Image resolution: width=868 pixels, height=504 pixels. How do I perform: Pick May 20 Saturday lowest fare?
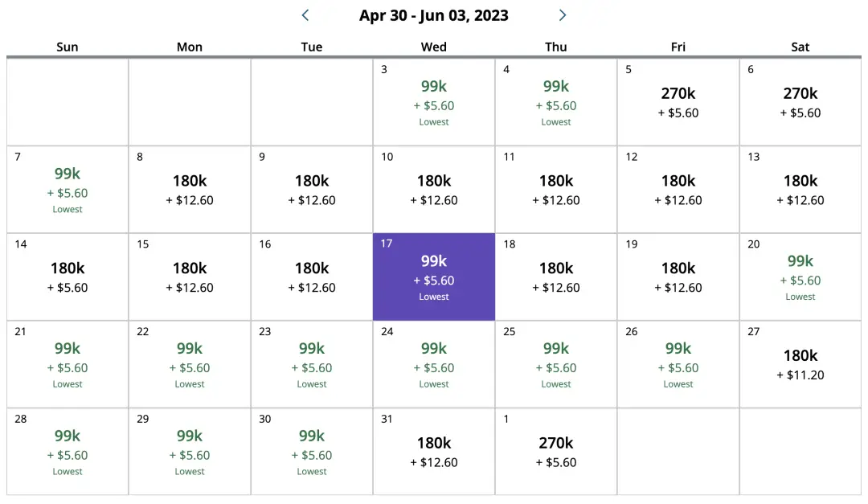tap(800, 277)
